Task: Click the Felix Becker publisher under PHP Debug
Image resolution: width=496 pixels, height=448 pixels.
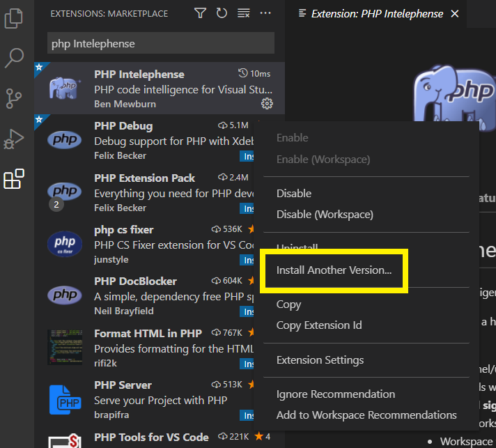Action: click(x=121, y=155)
